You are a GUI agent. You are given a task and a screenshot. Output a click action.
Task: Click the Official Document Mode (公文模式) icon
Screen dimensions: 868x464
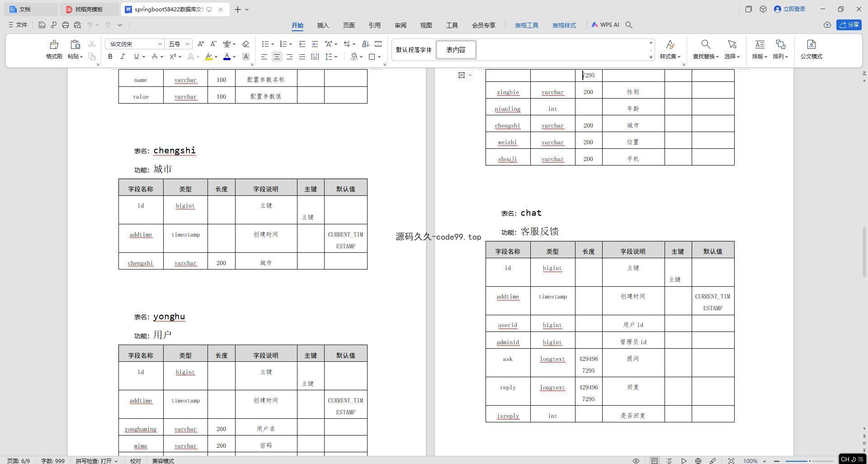(x=811, y=44)
